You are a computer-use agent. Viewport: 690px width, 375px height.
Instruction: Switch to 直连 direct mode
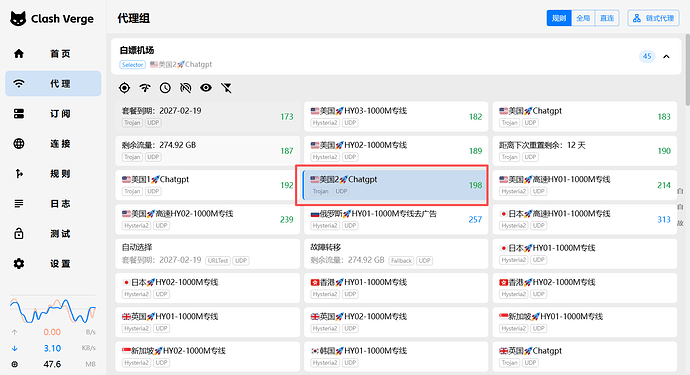pos(607,18)
